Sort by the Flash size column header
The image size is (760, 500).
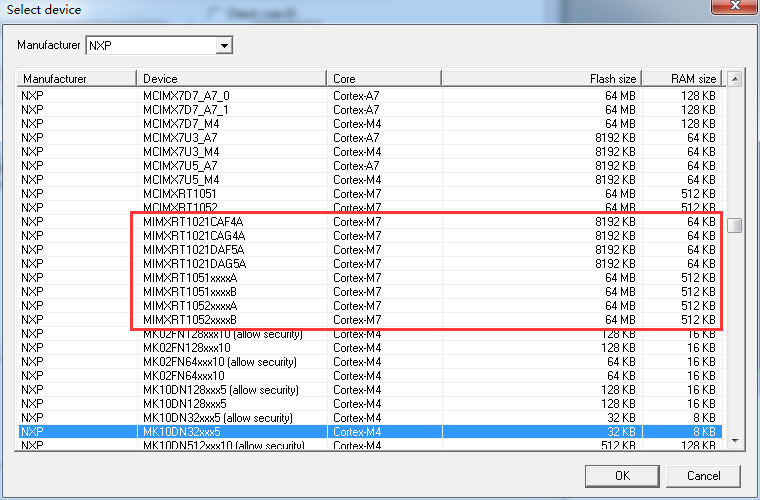click(x=542, y=78)
